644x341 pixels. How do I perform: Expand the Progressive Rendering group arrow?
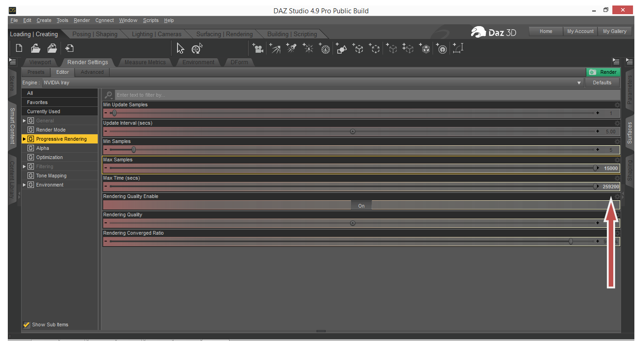pyautogui.click(x=24, y=139)
